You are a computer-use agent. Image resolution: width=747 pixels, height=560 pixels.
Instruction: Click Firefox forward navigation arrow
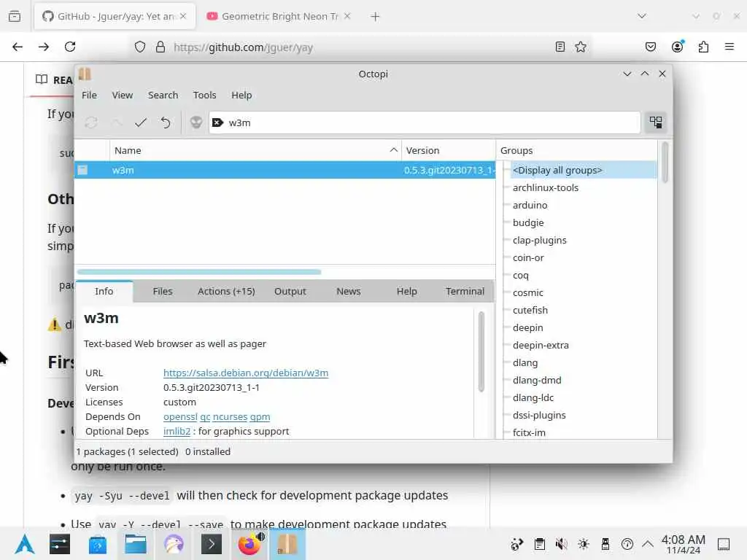pyautogui.click(x=44, y=47)
